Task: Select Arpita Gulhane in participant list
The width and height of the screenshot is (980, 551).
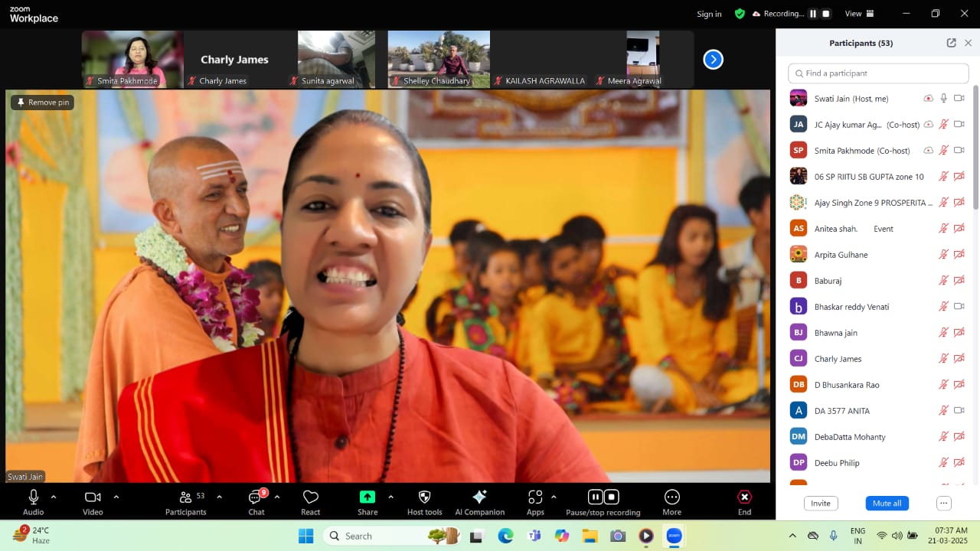Action: tap(841, 255)
